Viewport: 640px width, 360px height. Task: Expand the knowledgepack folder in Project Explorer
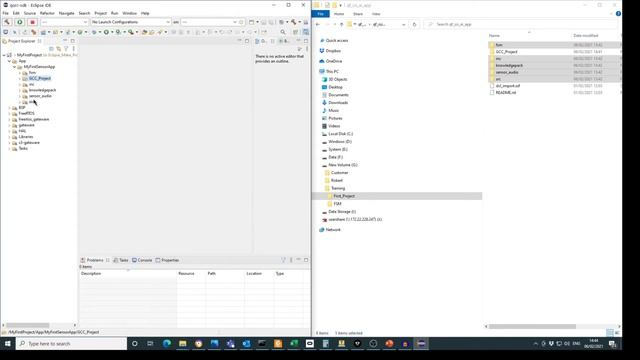pyautogui.click(x=20, y=90)
